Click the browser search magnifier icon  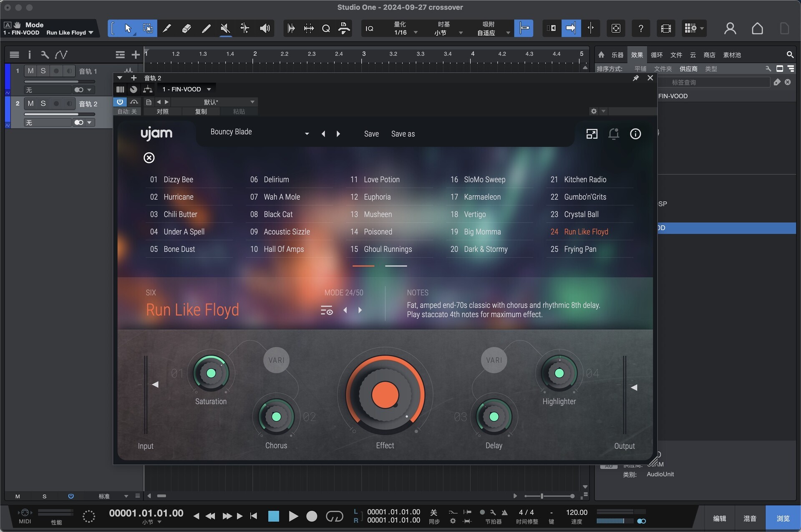pyautogui.click(x=790, y=55)
